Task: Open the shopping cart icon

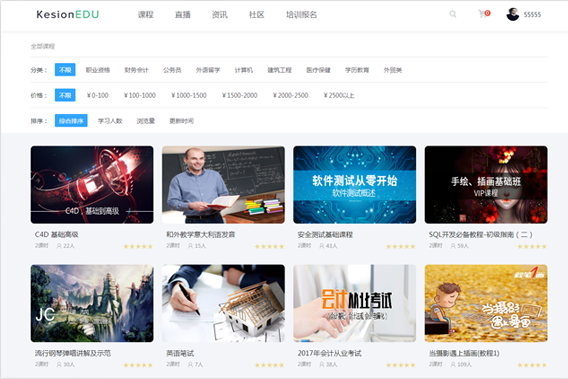Action: (483, 14)
